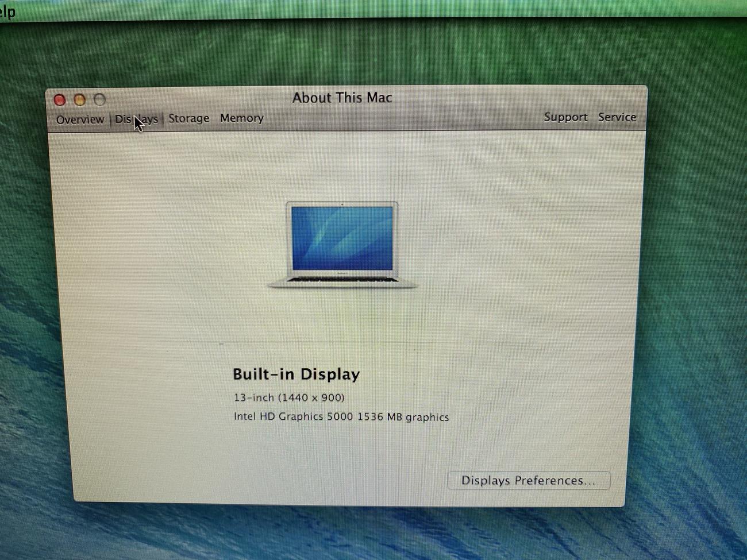Click the Built-in Display heading
The height and width of the screenshot is (560, 747).
[296, 374]
